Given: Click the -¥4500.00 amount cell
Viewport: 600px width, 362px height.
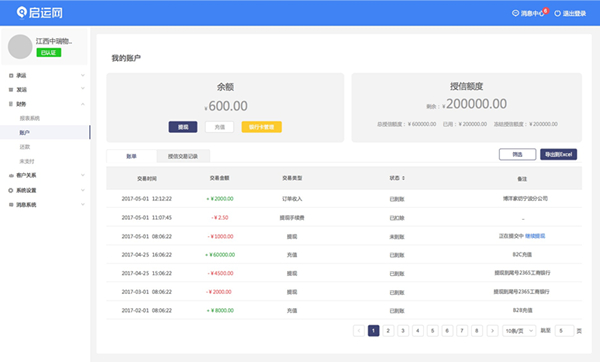Looking at the screenshot, I should click(x=220, y=273).
